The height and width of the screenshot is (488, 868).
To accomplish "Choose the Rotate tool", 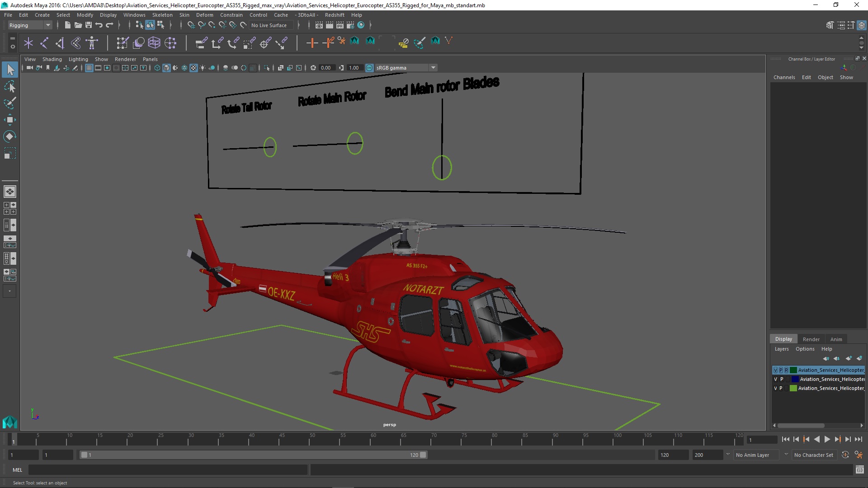I will coord(10,136).
